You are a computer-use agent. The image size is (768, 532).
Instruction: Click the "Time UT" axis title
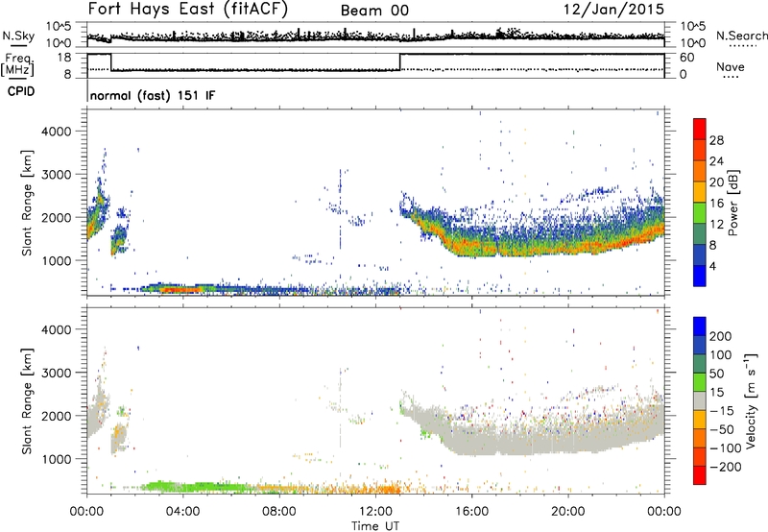tap(375, 526)
